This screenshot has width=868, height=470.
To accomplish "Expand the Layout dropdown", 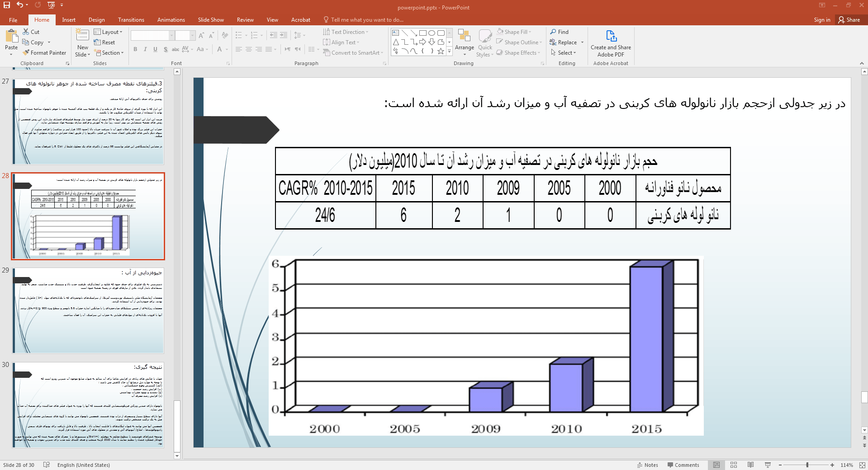I will click(109, 32).
